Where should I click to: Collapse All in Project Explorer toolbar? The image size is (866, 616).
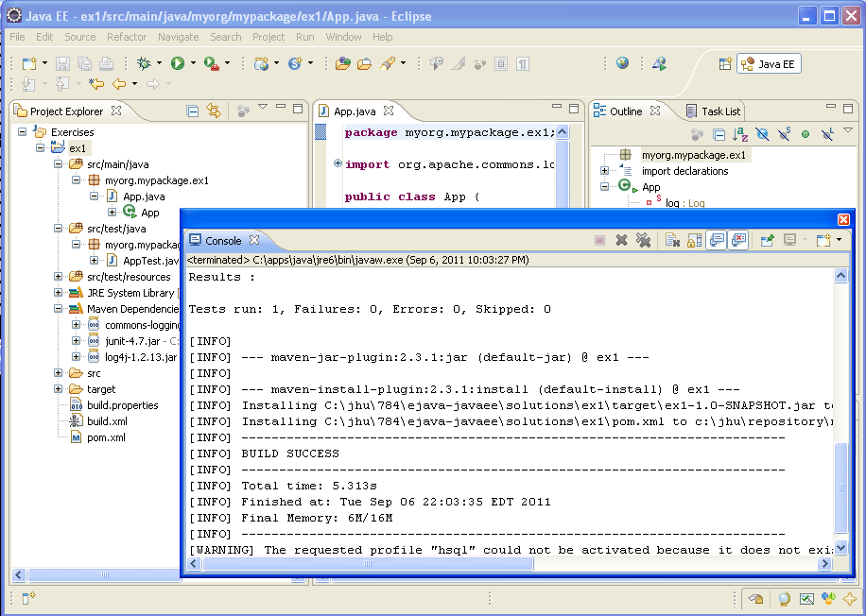point(192,111)
